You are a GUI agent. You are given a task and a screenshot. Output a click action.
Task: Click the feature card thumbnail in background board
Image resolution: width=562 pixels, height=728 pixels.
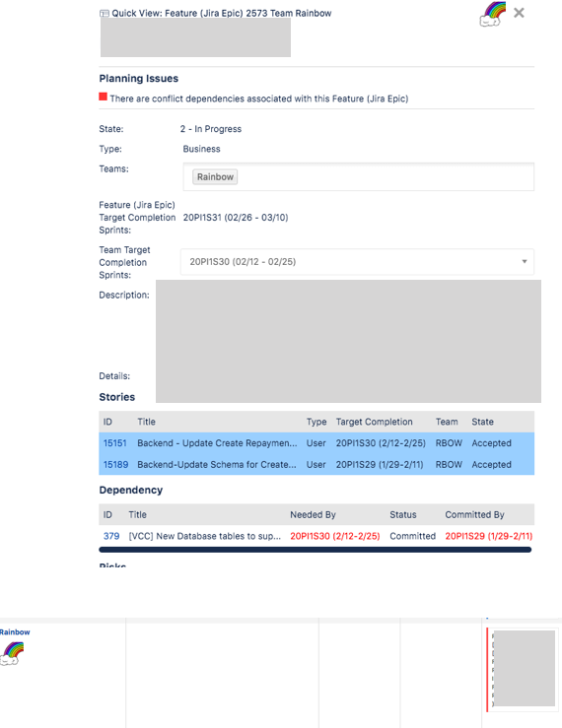coord(523,669)
